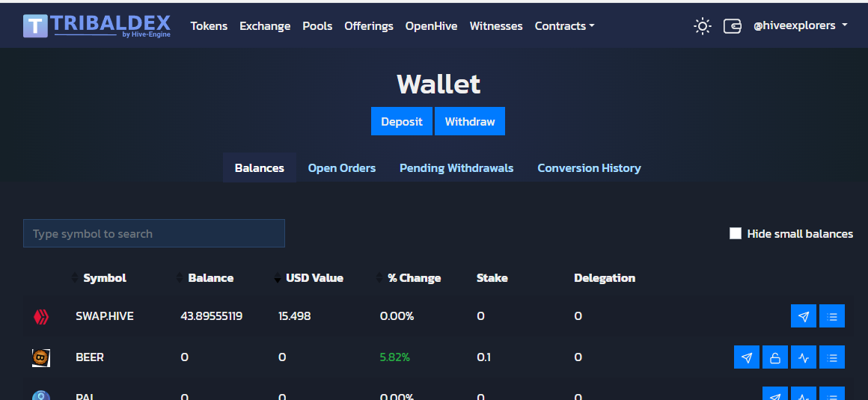Switch to Pending Withdrawals tab
This screenshot has height=400, width=868.
coord(456,167)
